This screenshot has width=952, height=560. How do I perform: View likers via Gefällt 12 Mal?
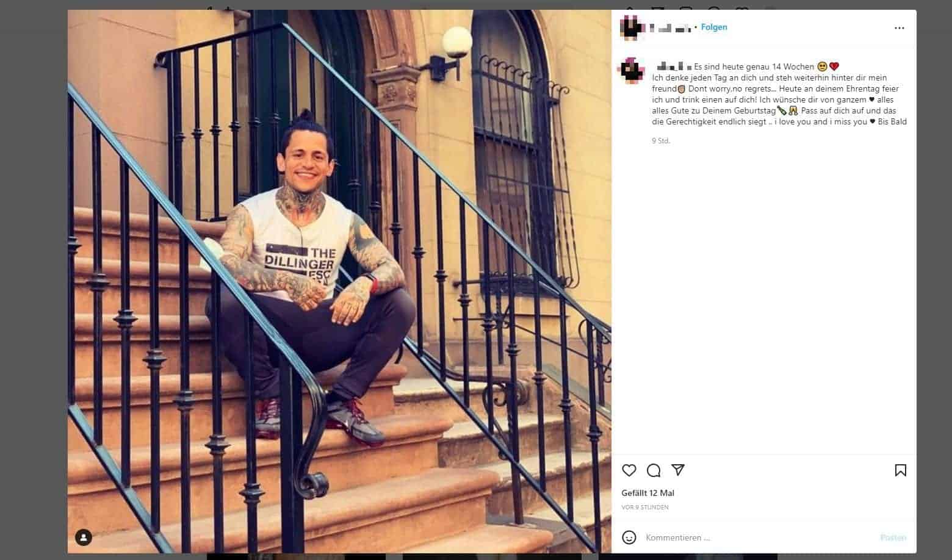647,493
